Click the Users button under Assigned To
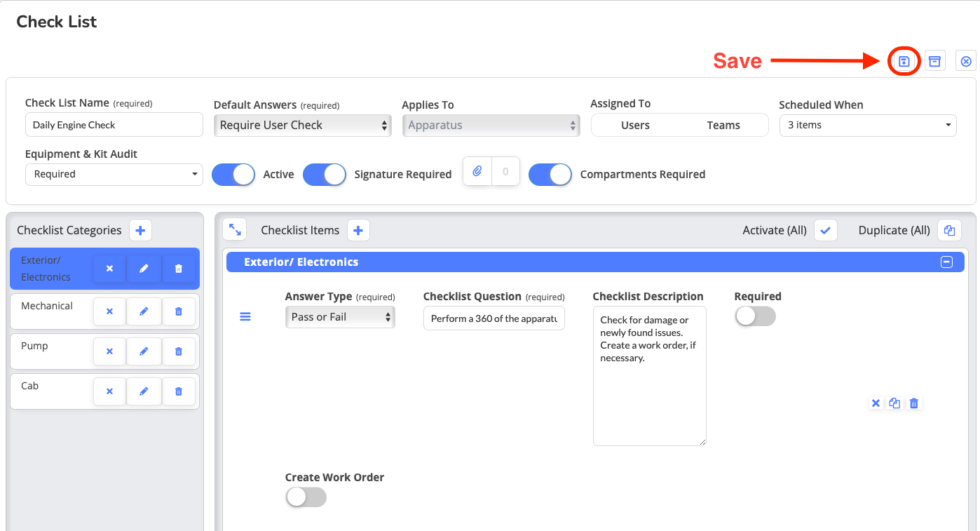Screen dimensions: 980x531 [x=635, y=126]
